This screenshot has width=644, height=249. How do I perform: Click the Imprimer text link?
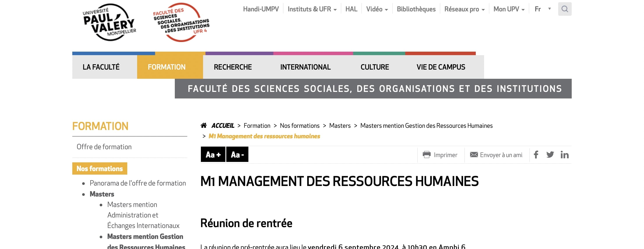[446, 155]
